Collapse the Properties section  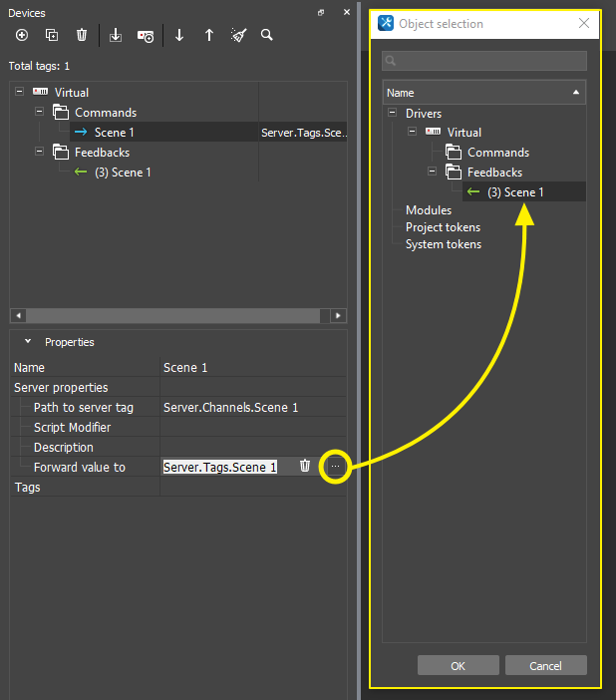tap(28, 342)
